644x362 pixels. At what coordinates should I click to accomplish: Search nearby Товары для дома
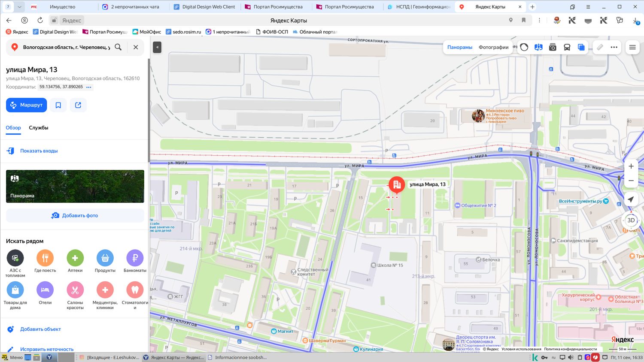pos(15,295)
